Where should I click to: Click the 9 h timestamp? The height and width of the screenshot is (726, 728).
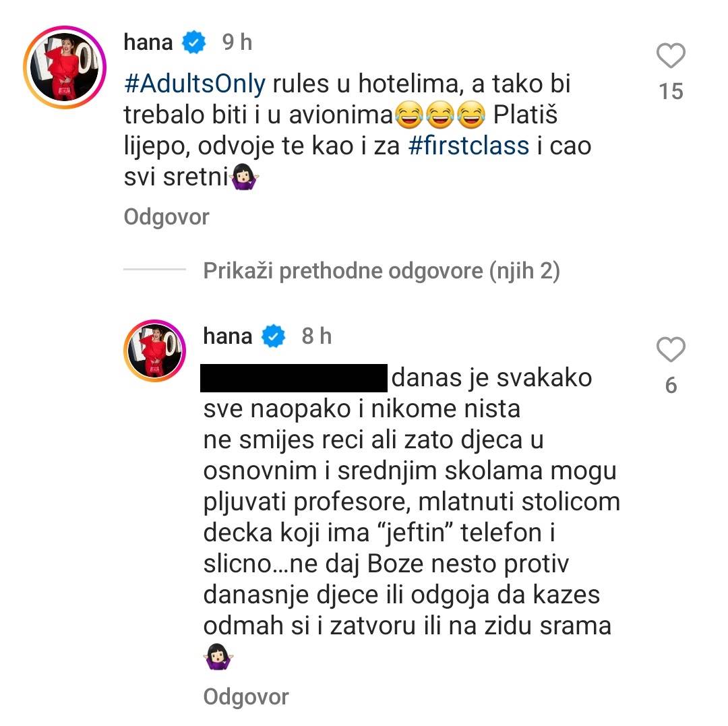(x=237, y=43)
